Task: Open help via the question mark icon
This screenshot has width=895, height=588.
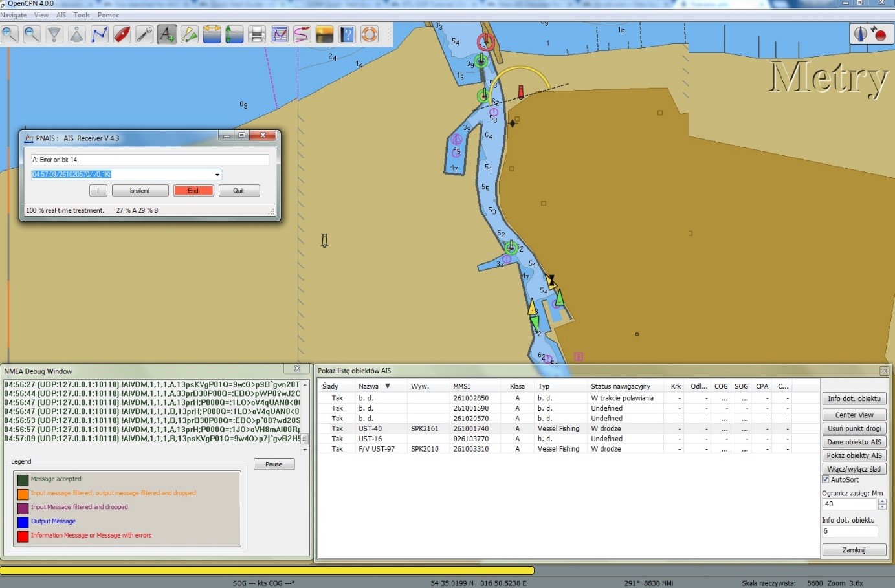Action: [x=347, y=34]
